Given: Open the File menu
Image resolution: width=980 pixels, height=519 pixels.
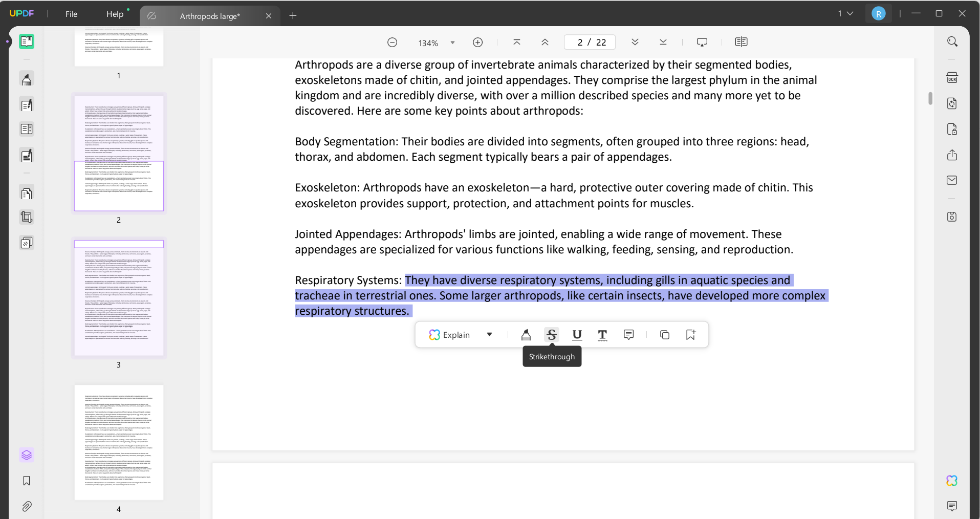Looking at the screenshot, I should tap(71, 14).
